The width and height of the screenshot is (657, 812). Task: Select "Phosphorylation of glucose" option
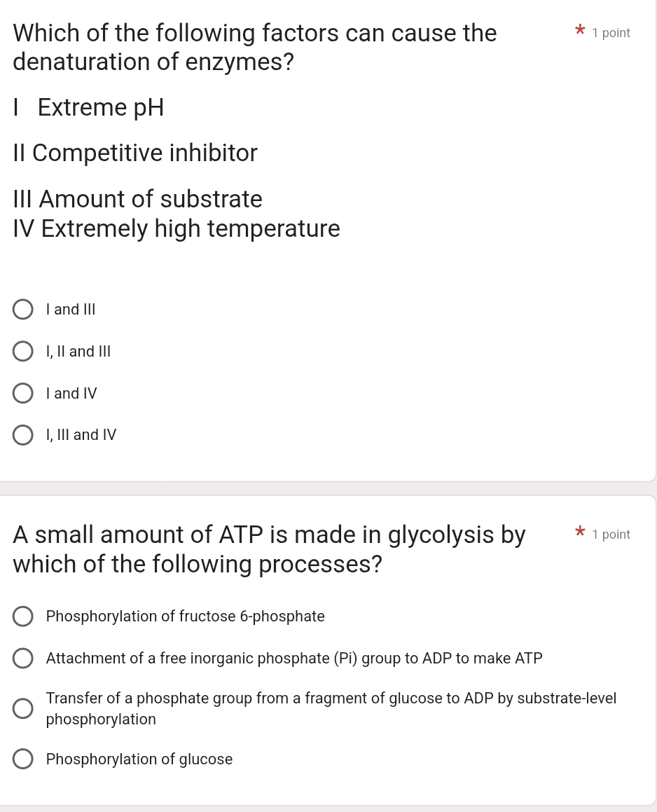(23, 759)
